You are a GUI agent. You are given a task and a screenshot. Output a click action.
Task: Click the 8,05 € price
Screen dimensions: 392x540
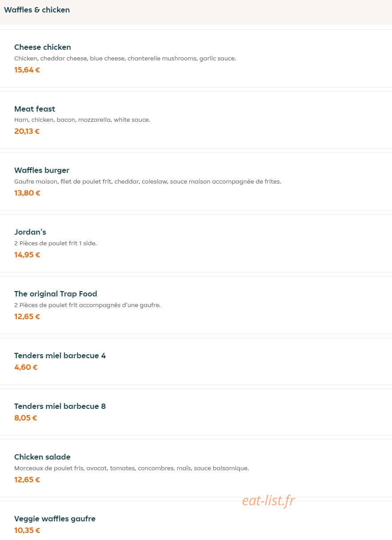pos(26,418)
